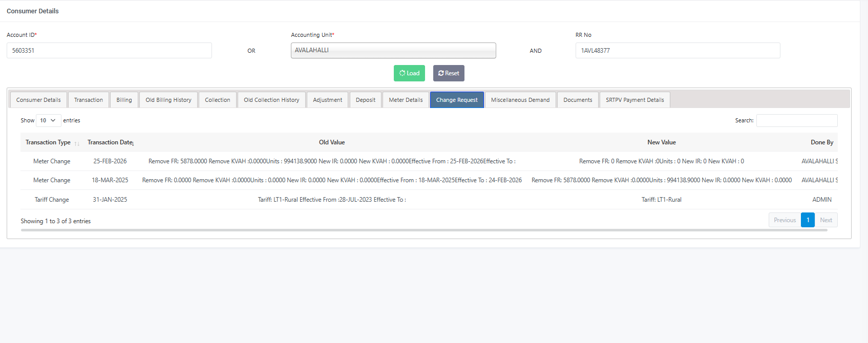Click the ADMIN done-by cell
The width and height of the screenshot is (868, 343).
tap(822, 200)
